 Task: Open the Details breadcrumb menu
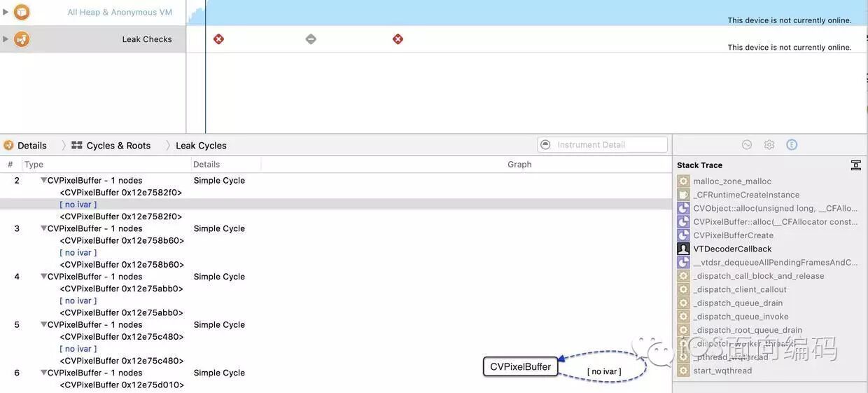[x=32, y=146]
